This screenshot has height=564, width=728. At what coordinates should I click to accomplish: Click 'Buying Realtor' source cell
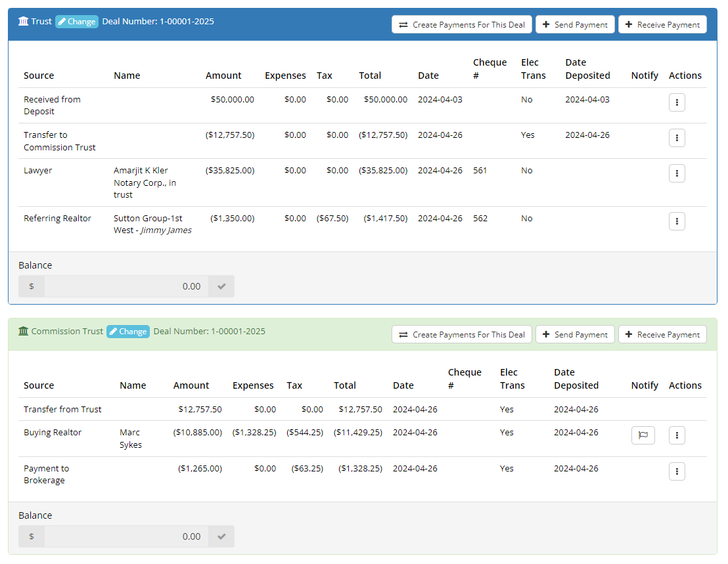coord(53,432)
